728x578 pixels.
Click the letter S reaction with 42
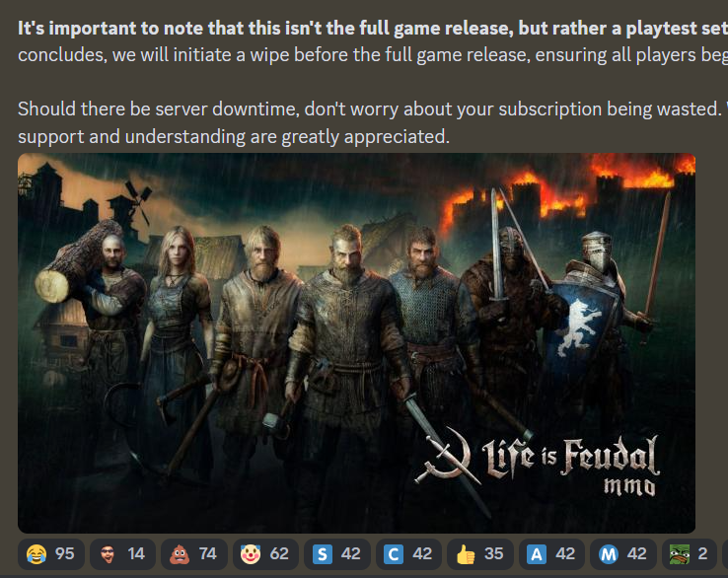[337, 554]
